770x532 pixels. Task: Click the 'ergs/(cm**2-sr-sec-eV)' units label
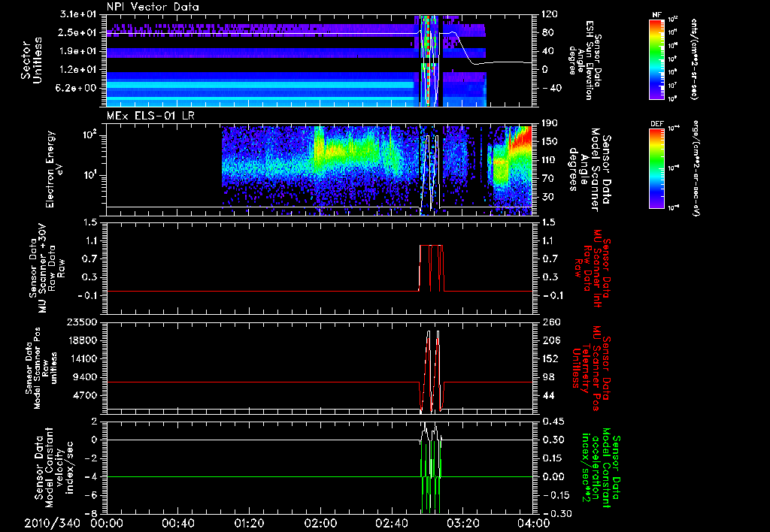696,169
